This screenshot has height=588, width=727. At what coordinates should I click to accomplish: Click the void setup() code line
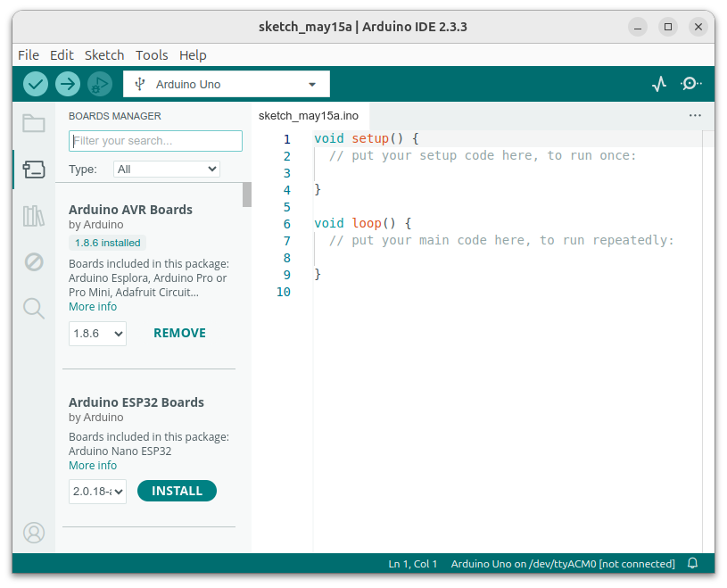tap(367, 138)
